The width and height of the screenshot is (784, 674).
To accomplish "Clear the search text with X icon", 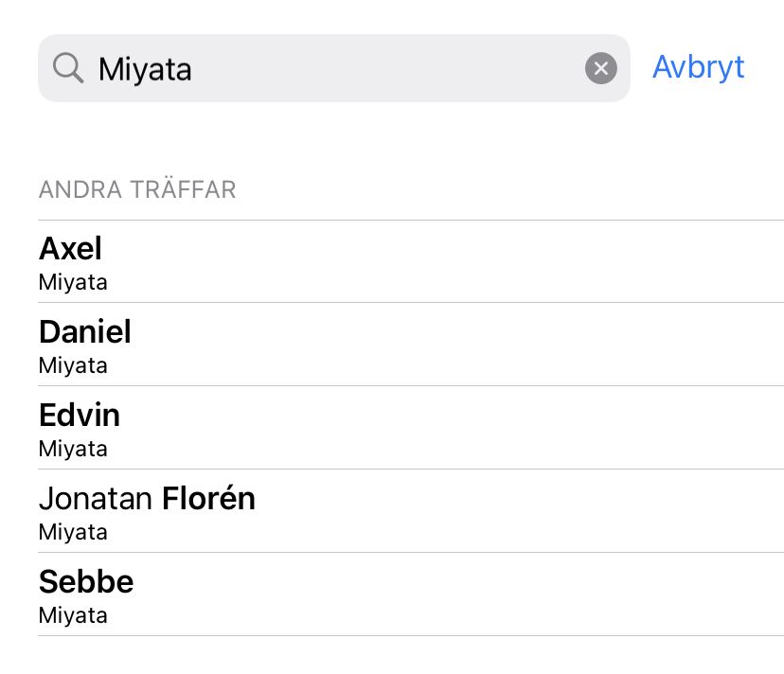I will (600, 68).
